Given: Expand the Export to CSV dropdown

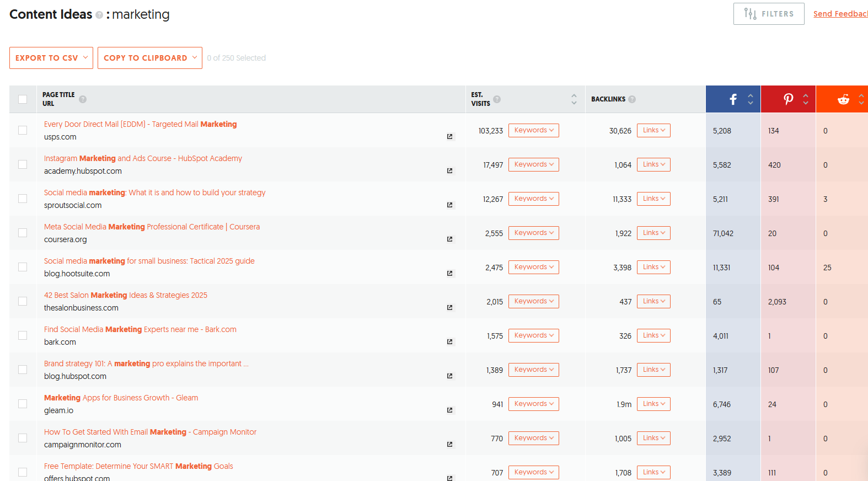Looking at the screenshot, I should point(51,58).
